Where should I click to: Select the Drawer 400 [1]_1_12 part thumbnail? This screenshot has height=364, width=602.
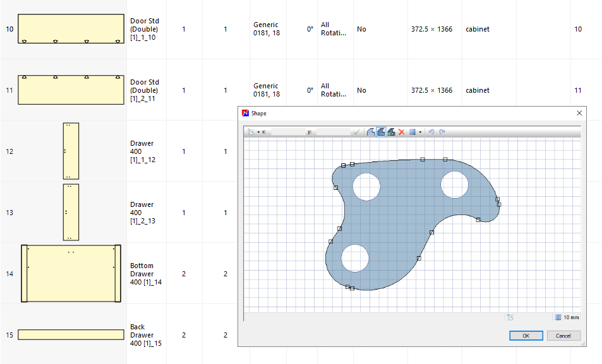[x=71, y=151]
